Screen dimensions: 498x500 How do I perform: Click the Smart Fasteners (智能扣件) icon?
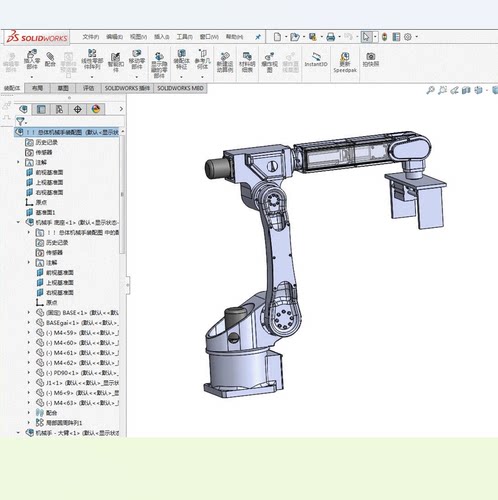coord(115,62)
